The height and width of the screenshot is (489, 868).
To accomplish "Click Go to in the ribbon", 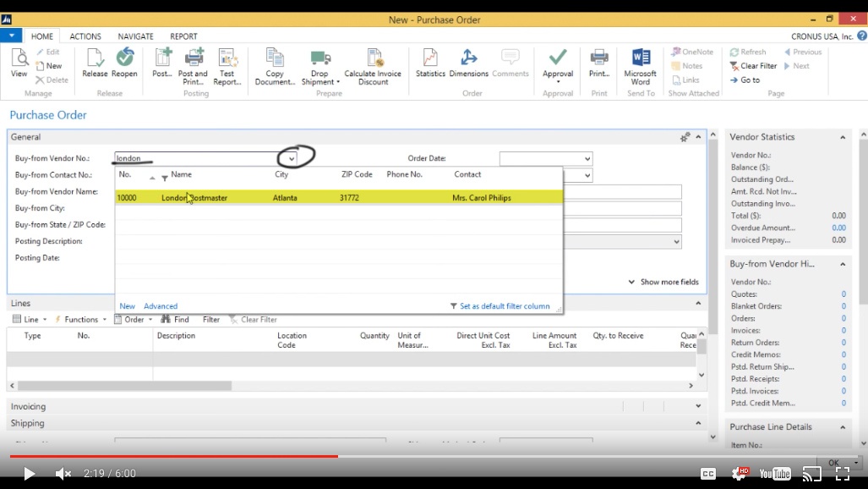I will pyautogui.click(x=745, y=80).
